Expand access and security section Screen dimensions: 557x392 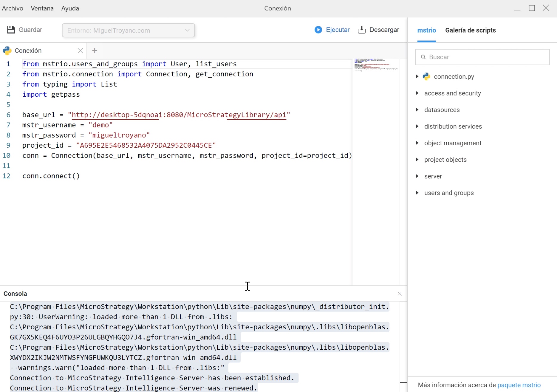[417, 93]
